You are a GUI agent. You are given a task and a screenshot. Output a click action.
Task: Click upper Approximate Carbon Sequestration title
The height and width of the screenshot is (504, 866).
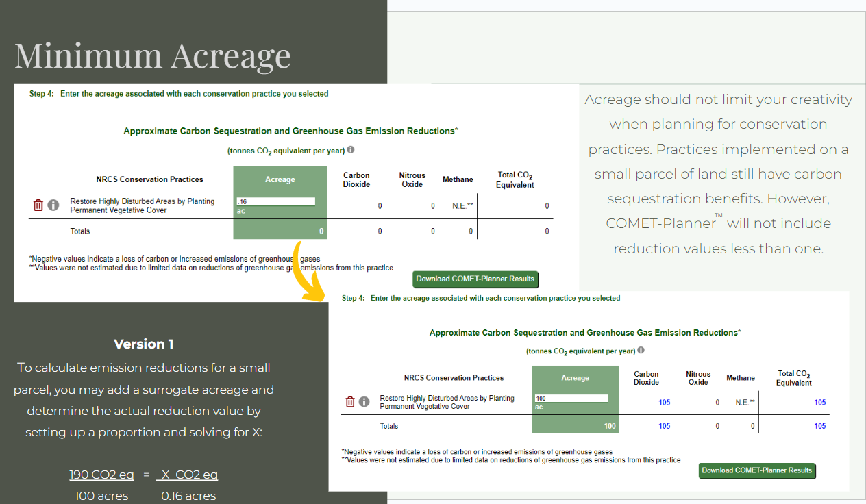pyautogui.click(x=290, y=131)
